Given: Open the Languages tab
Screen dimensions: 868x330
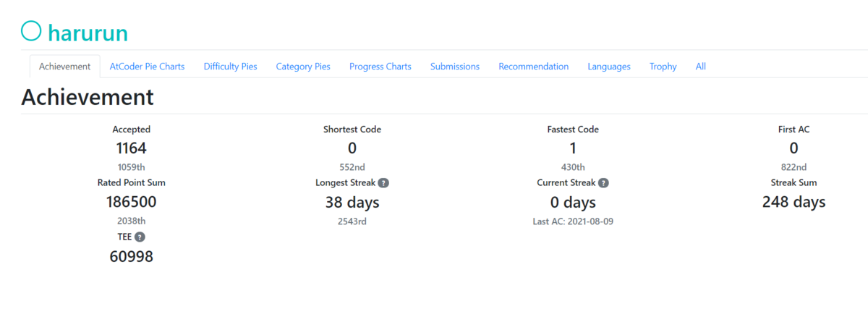Looking at the screenshot, I should 609,66.
